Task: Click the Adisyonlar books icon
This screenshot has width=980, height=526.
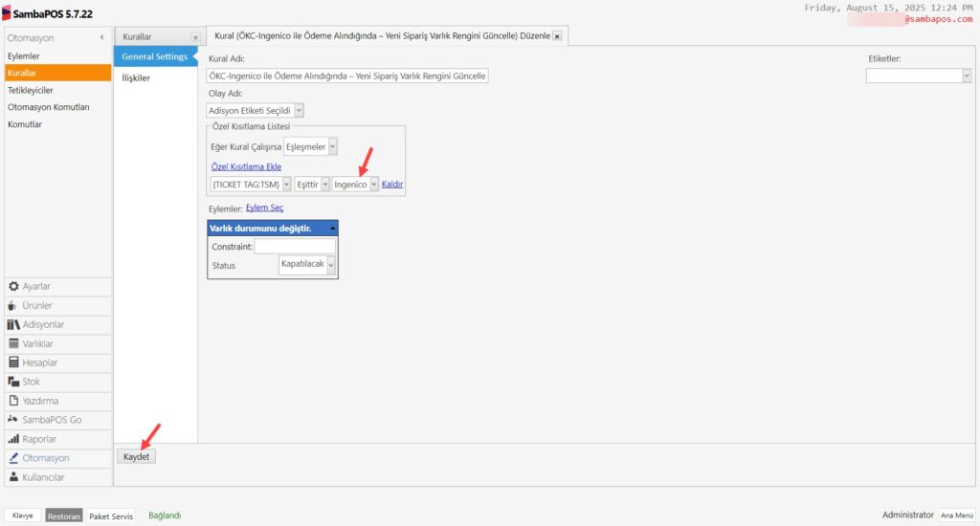Action: click(x=13, y=324)
